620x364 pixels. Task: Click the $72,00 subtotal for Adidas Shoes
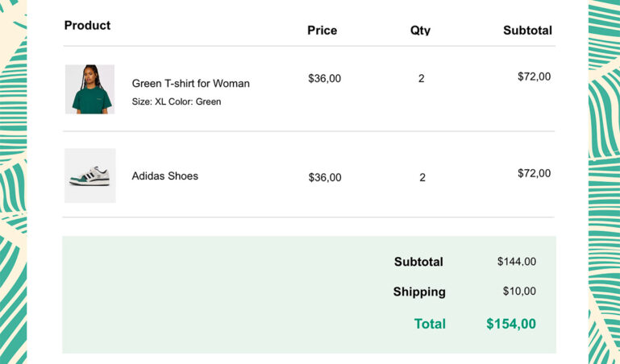pos(534,173)
